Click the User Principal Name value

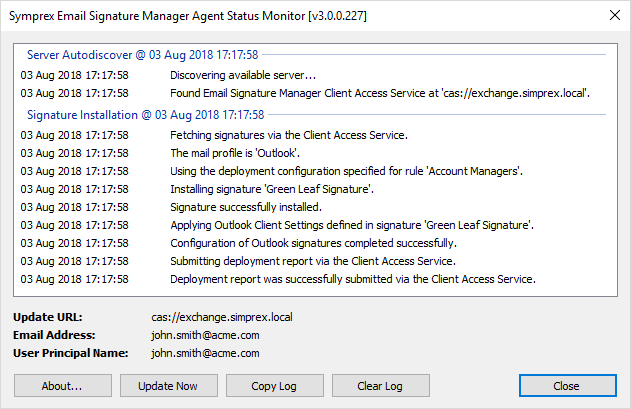pyautogui.click(x=206, y=353)
